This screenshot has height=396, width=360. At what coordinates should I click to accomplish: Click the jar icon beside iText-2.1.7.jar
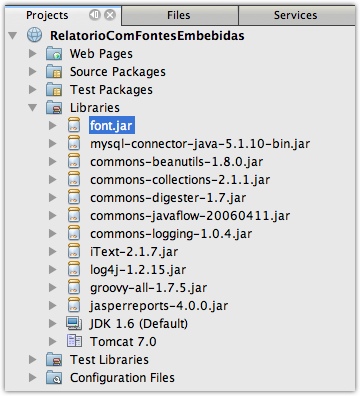tap(74, 251)
